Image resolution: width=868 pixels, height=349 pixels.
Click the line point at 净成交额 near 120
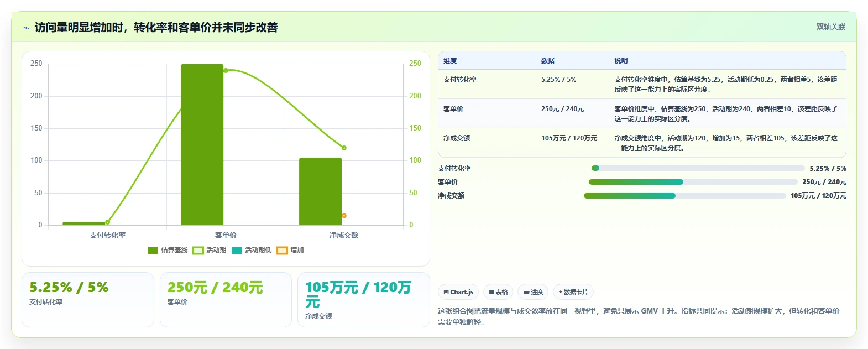click(344, 148)
